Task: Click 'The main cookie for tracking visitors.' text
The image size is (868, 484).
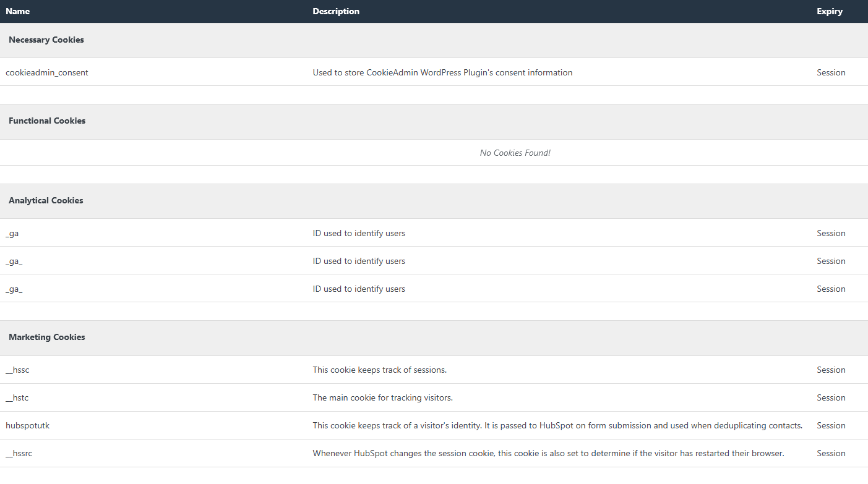Action: [382, 397]
